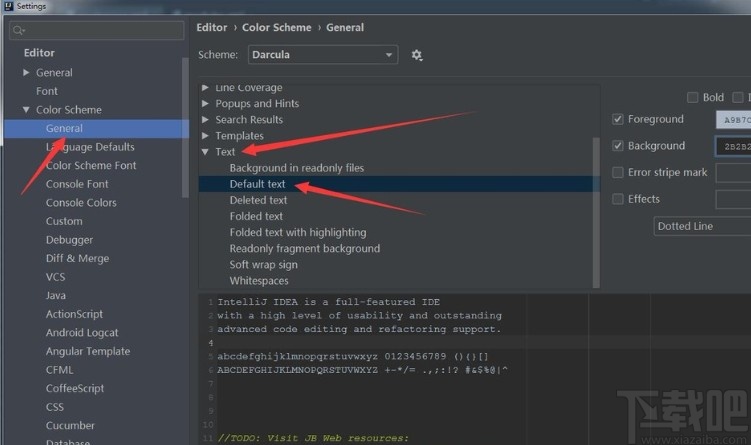Image resolution: width=751 pixels, height=445 pixels.
Task: Click the Effects color field
Action: [x=733, y=199]
